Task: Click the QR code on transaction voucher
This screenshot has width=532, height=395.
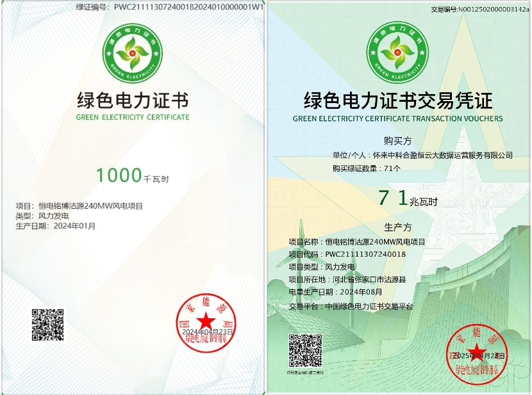Action: click(x=305, y=351)
